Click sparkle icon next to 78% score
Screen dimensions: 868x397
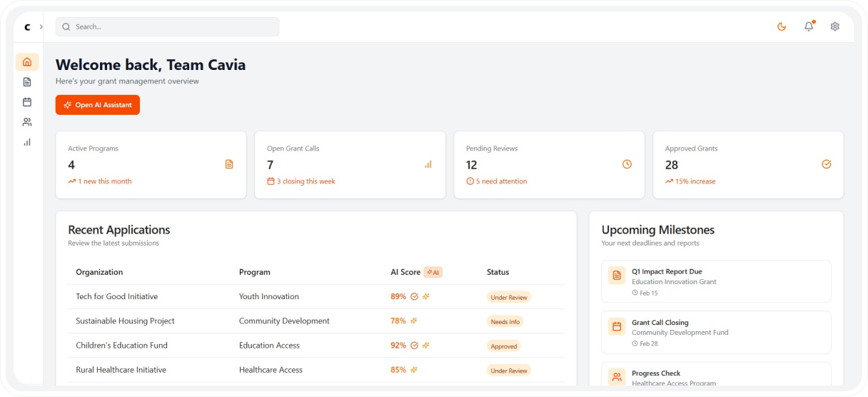pyautogui.click(x=414, y=321)
